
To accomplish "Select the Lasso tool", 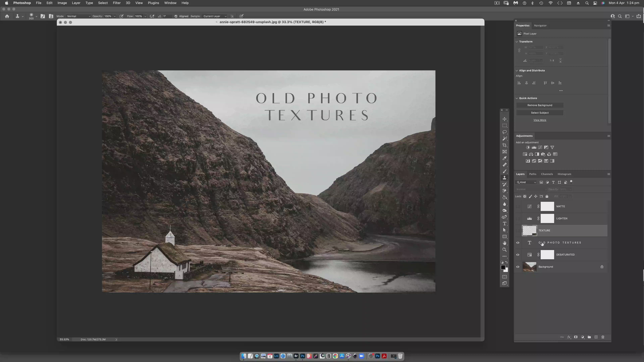I will pyautogui.click(x=504, y=132).
